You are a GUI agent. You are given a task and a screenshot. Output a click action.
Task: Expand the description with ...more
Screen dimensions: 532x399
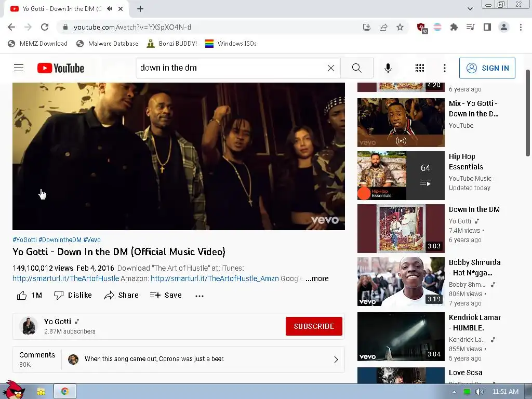[x=317, y=278]
